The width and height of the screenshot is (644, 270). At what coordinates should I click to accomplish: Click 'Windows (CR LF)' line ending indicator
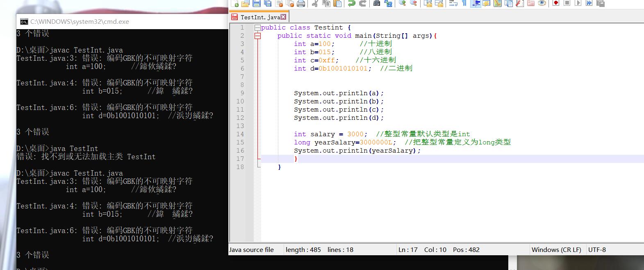[x=556, y=249]
